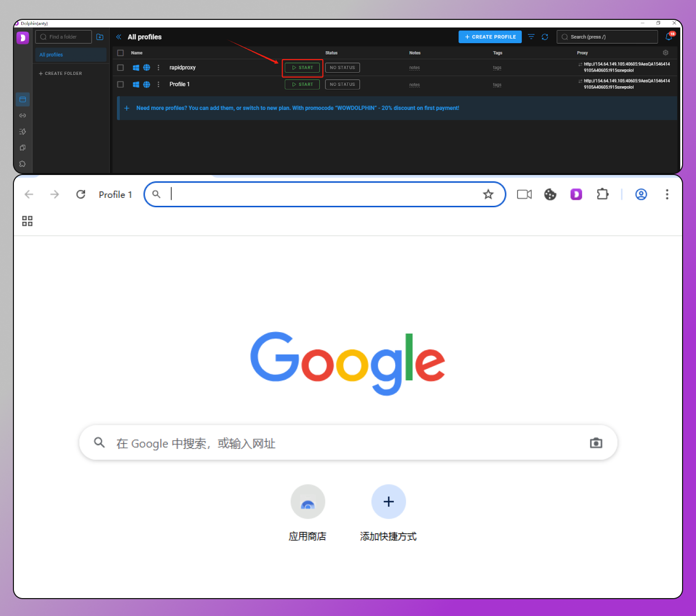Viewport: 696px width, 616px height.
Task: Open the browser extensions puzzle menu
Action: pyautogui.click(x=603, y=194)
